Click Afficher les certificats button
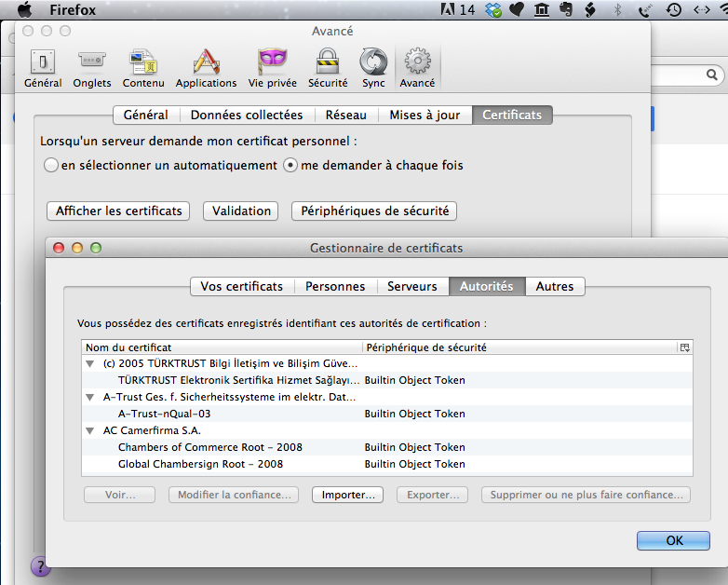Viewport: 728px width, 585px height. click(x=118, y=211)
